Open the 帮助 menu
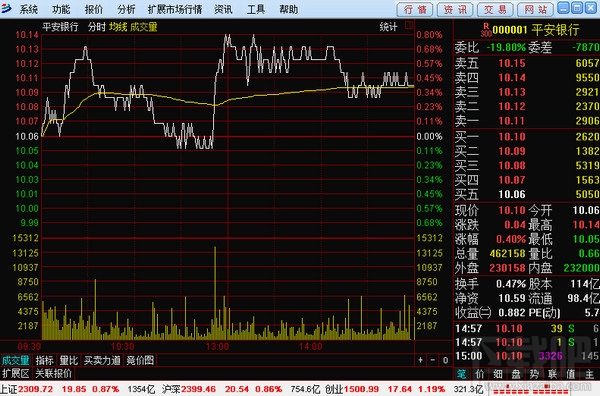 (289, 9)
